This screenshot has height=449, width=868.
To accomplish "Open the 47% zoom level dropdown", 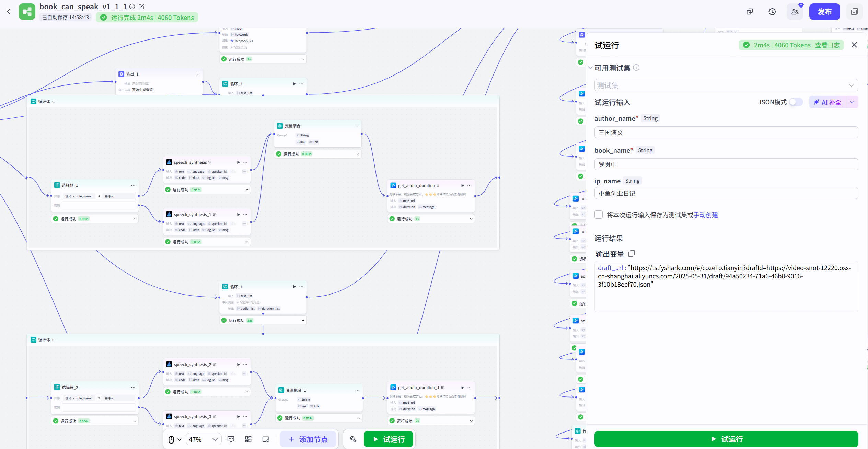I will pyautogui.click(x=203, y=439).
